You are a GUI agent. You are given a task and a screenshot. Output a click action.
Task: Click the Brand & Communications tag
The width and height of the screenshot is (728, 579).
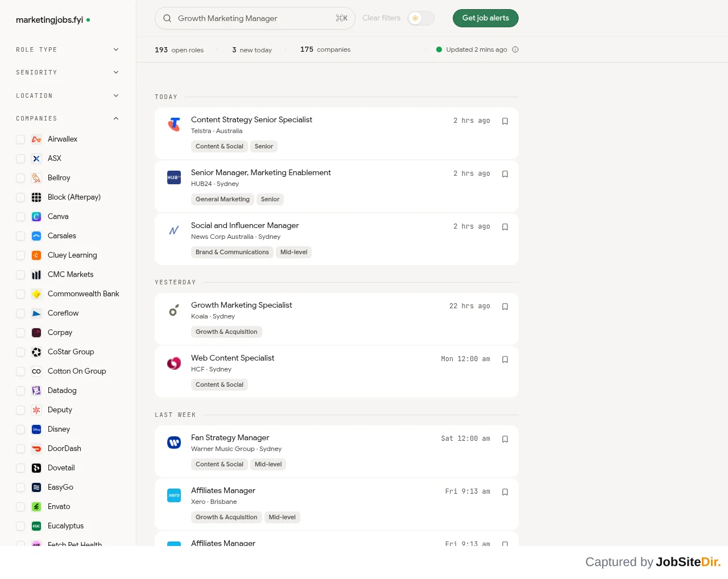click(232, 252)
